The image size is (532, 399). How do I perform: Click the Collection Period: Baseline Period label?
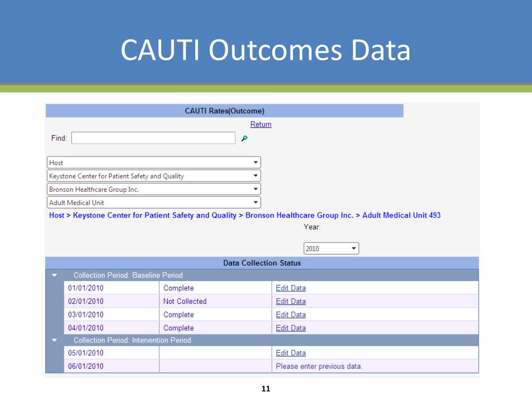point(128,275)
